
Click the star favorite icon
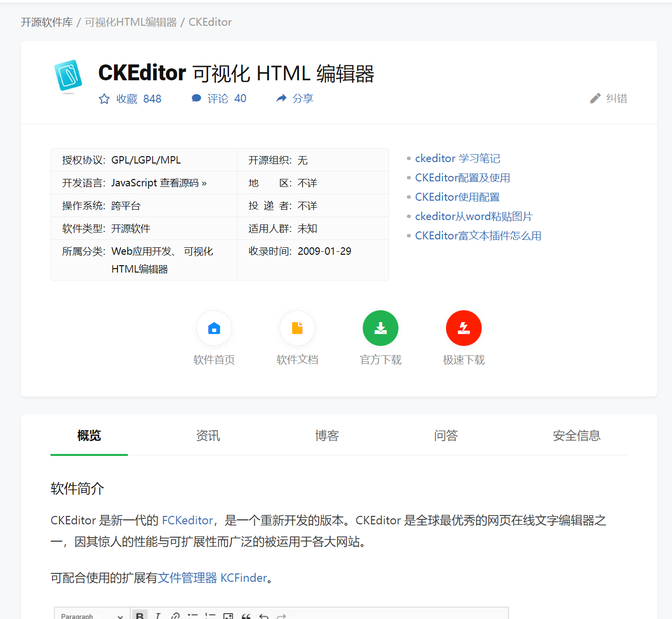click(104, 99)
